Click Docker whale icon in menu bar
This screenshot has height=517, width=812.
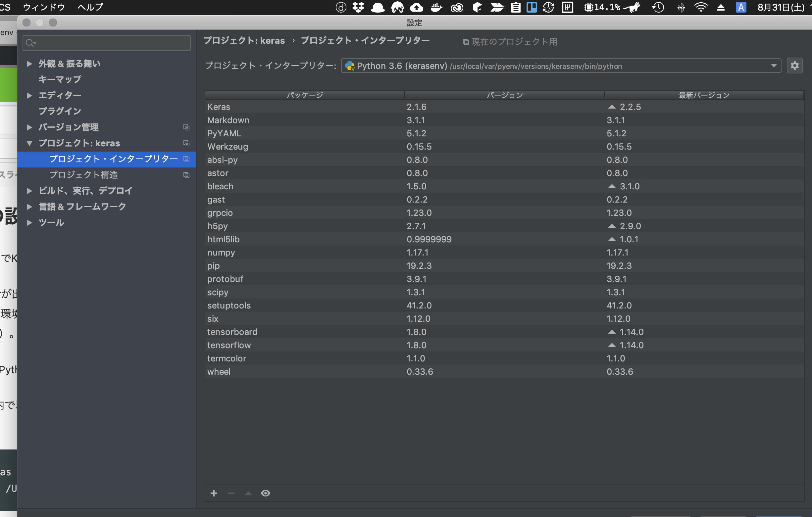(436, 7)
